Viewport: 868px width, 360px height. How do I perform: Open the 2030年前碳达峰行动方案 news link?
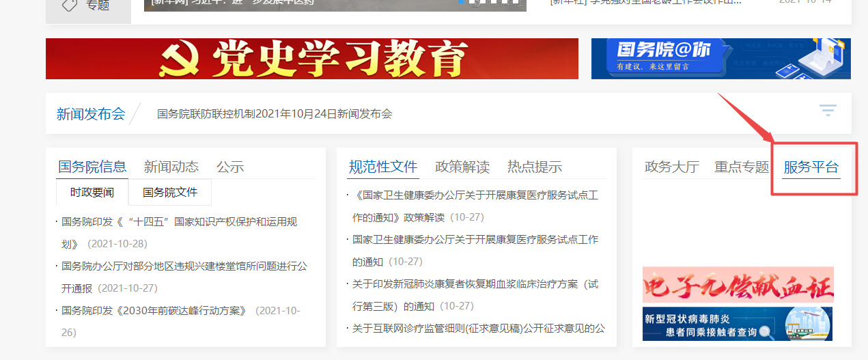click(154, 310)
